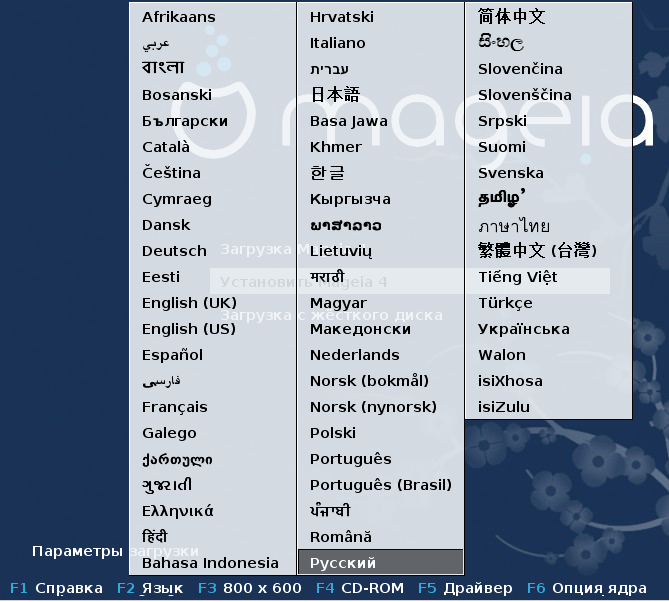Select English (US) language
669x602 pixels.
[189, 329]
